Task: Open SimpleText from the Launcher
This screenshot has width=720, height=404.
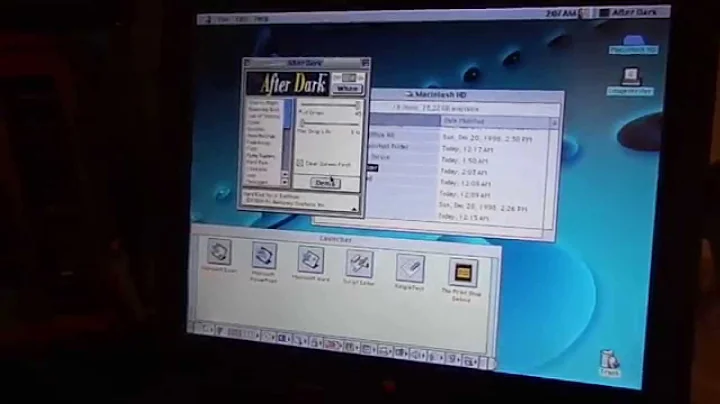Action: [x=410, y=268]
